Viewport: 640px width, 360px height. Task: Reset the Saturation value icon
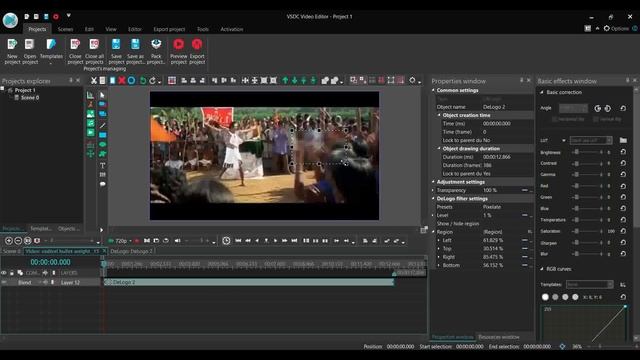[623, 231]
